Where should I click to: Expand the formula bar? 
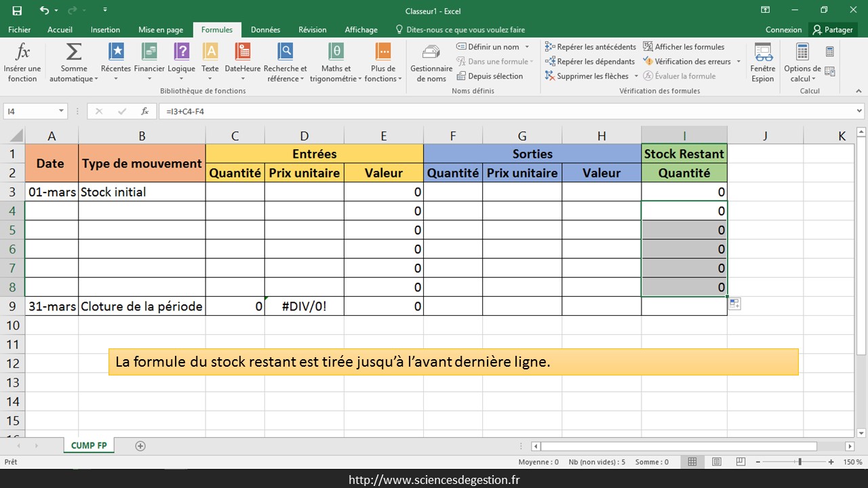860,111
